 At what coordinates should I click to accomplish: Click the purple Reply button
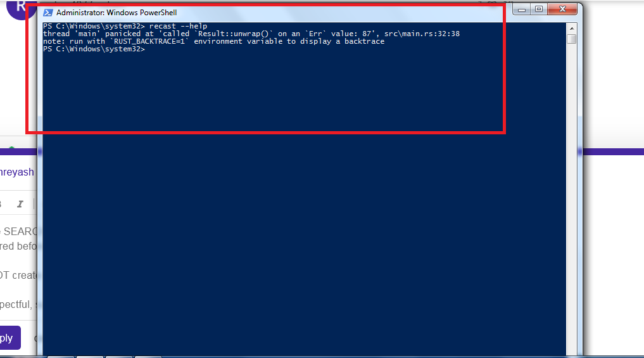tap(10, 338)
